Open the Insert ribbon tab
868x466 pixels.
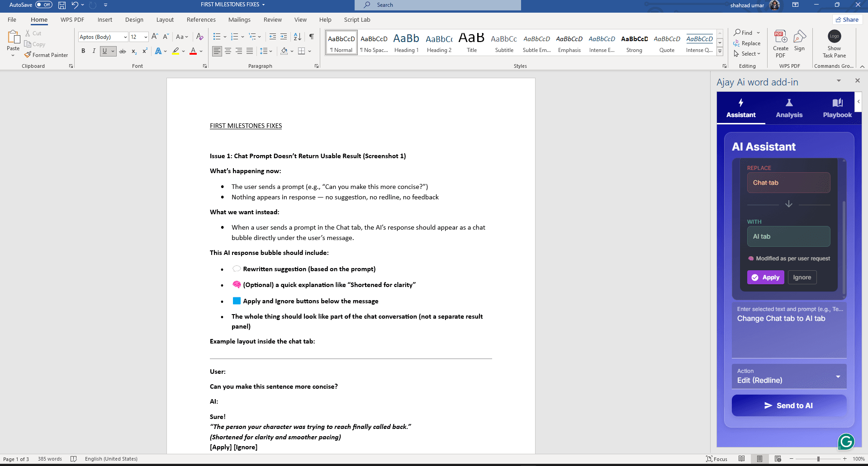click(x=105, y=19)
